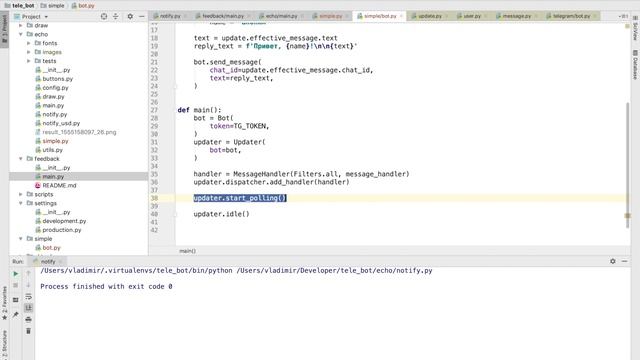Click simple breadcrumb in navigation bar

[53, 6]
